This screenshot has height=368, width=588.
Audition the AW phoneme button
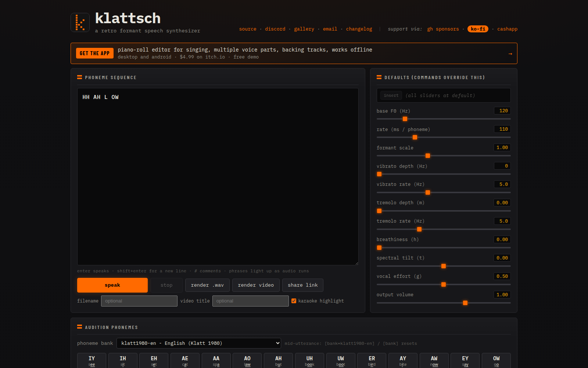pyautogui.click(x=434, y=361)
